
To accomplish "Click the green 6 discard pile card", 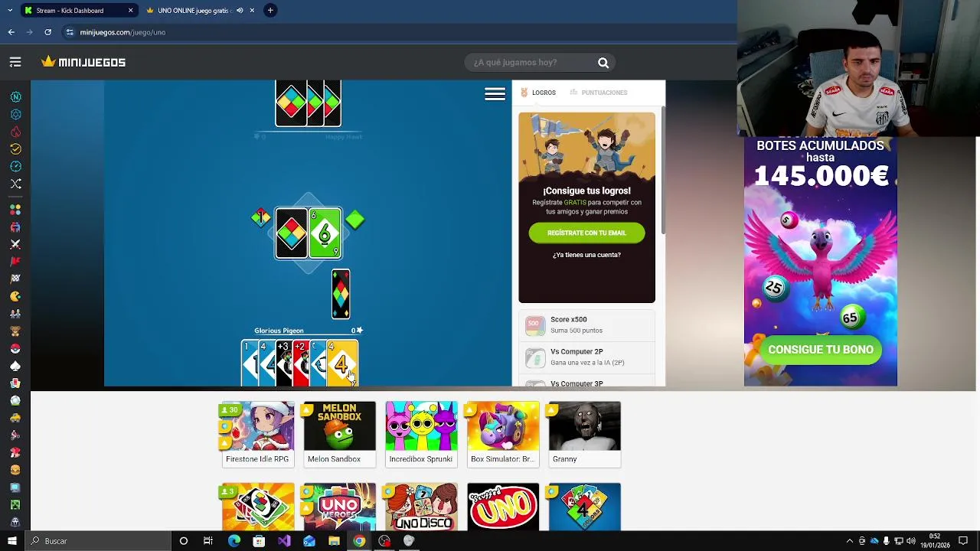I will point(325,233).
